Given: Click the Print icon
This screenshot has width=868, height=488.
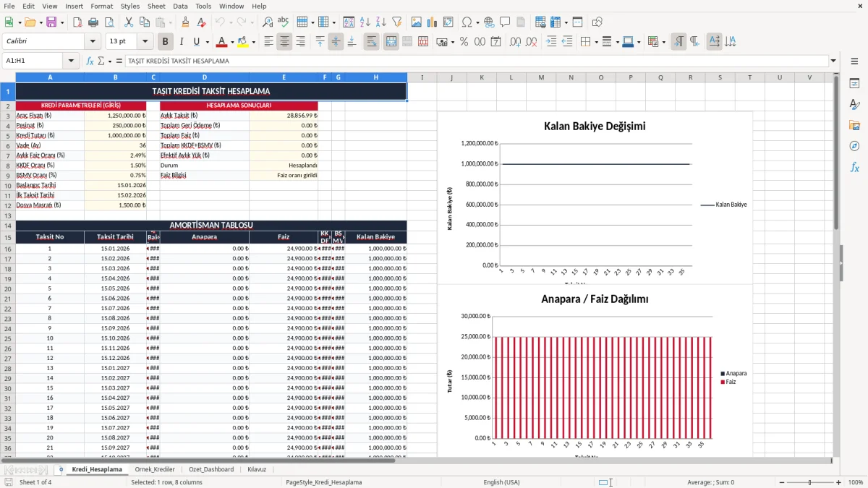Looking at the screenshot, I should [x=93, y=22].
